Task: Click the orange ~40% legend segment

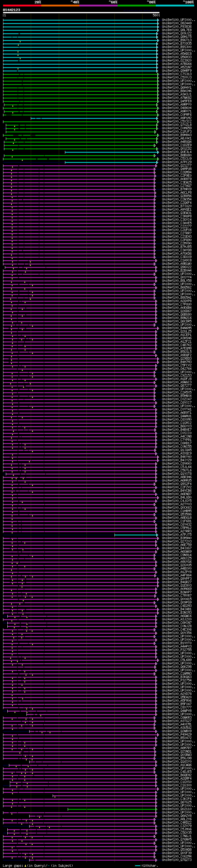Action: (x=60, y=6)
